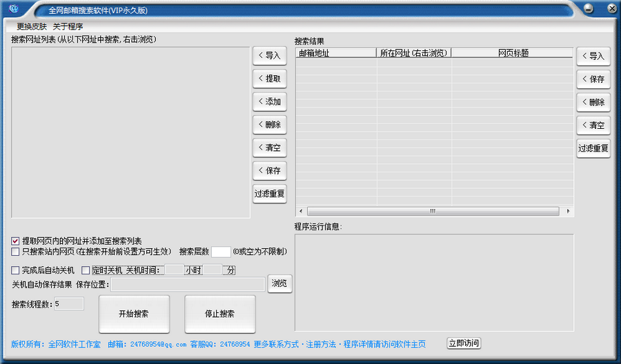
Task: Click the 开始搜索 button
Action: 135,314
